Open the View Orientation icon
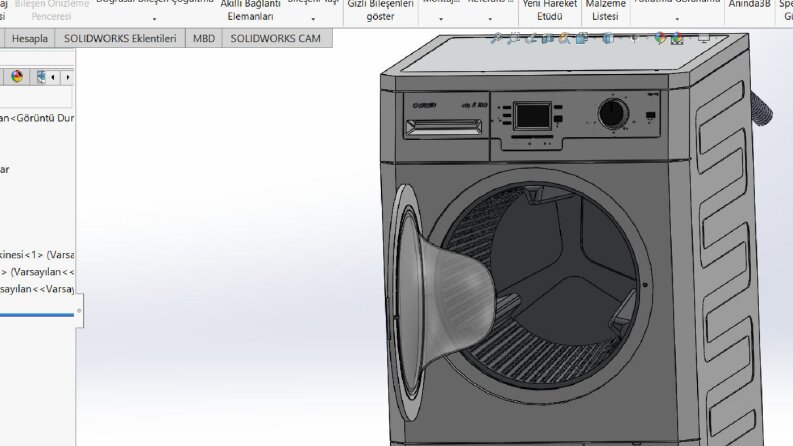The image size is (793, 446). click(582, 38)
